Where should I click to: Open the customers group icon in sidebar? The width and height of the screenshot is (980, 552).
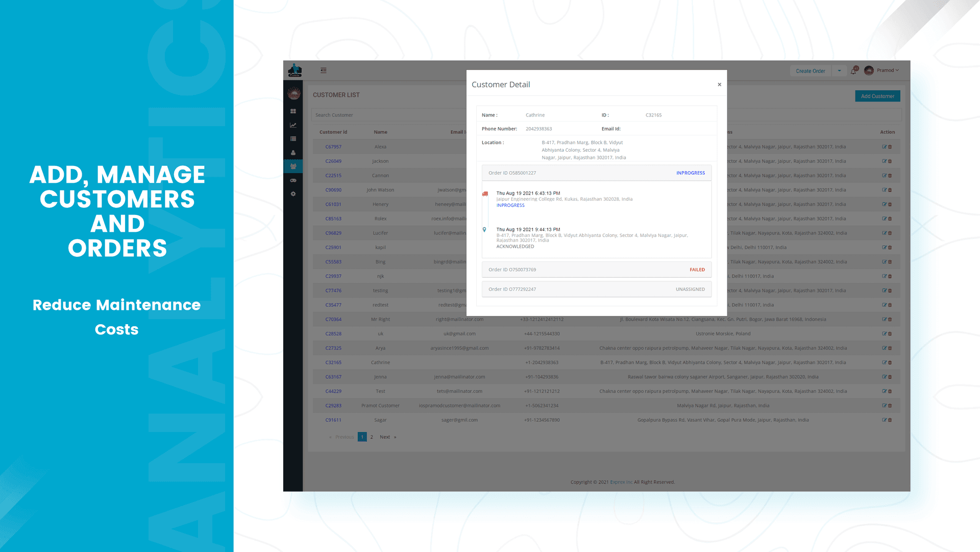293,166
